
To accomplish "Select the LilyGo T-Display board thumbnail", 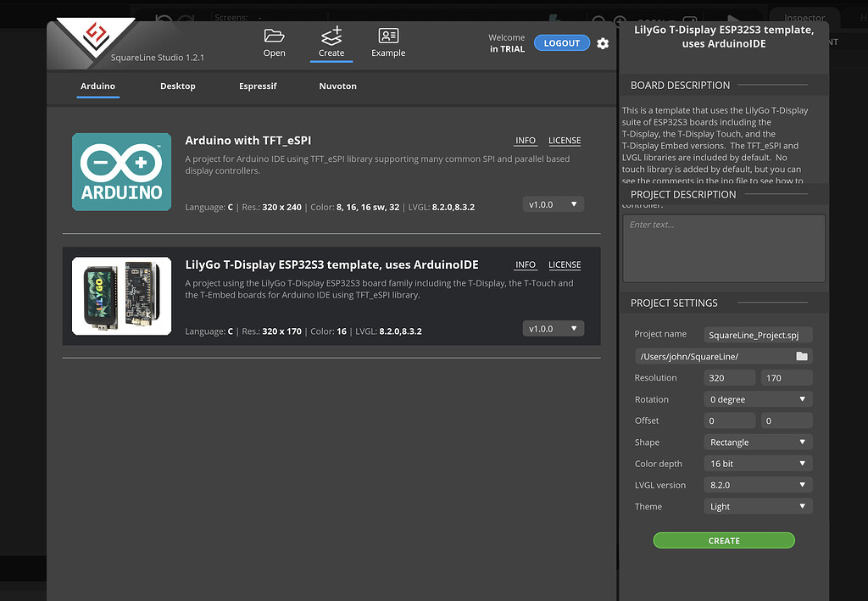I will point(121,296).
